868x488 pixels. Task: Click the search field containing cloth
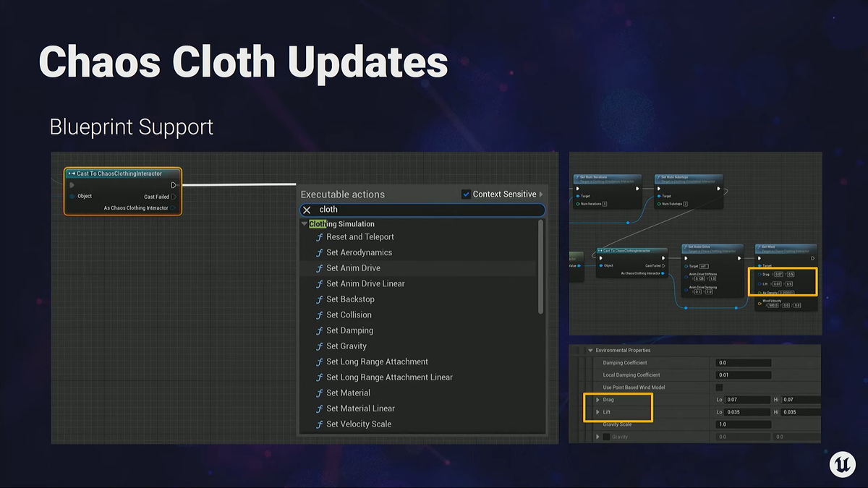(422, 210)
